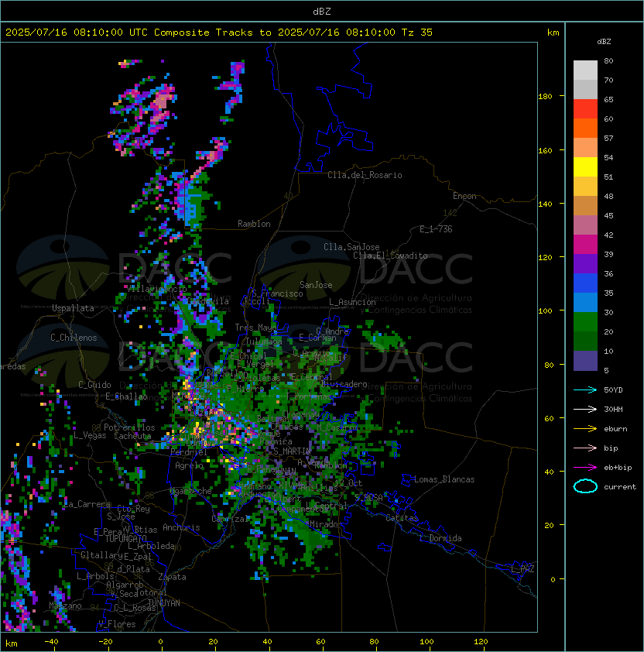The width and height of the screenshot is (644, 652).
Task: Pick the light blue 30–35 dBZ swatch
Action: [585, 303]
